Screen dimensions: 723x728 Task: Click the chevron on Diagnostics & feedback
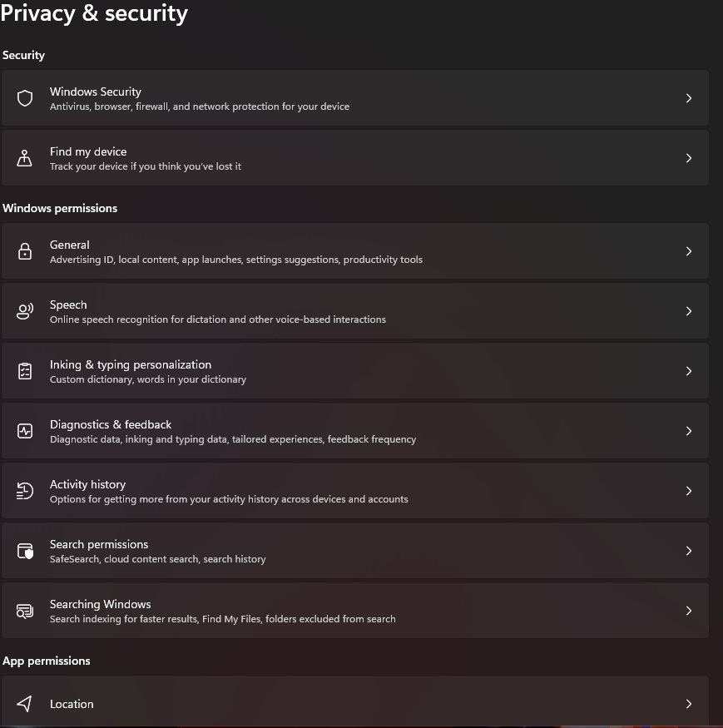click(688, 431)
